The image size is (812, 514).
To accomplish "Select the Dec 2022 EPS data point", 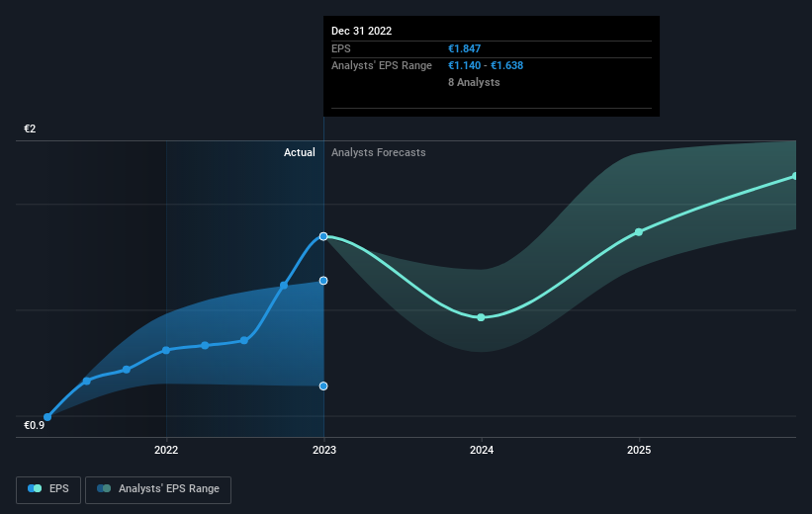I will [323, 236].
